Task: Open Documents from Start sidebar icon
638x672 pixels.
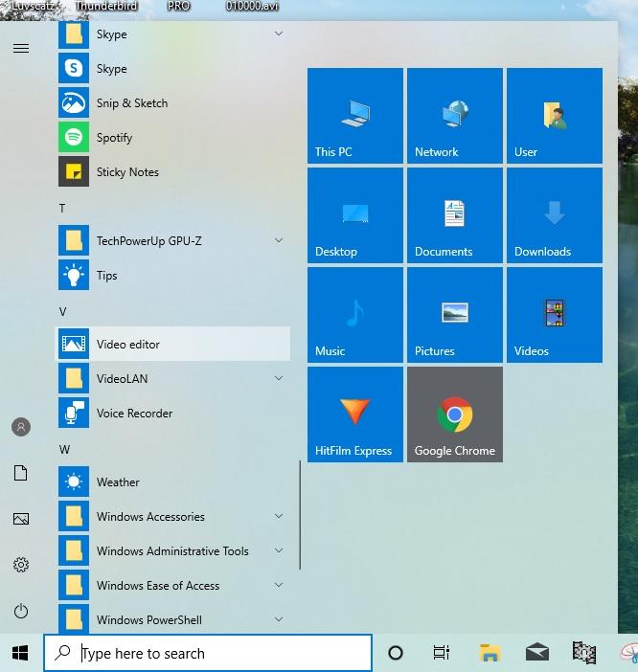Action: (21, 473)
